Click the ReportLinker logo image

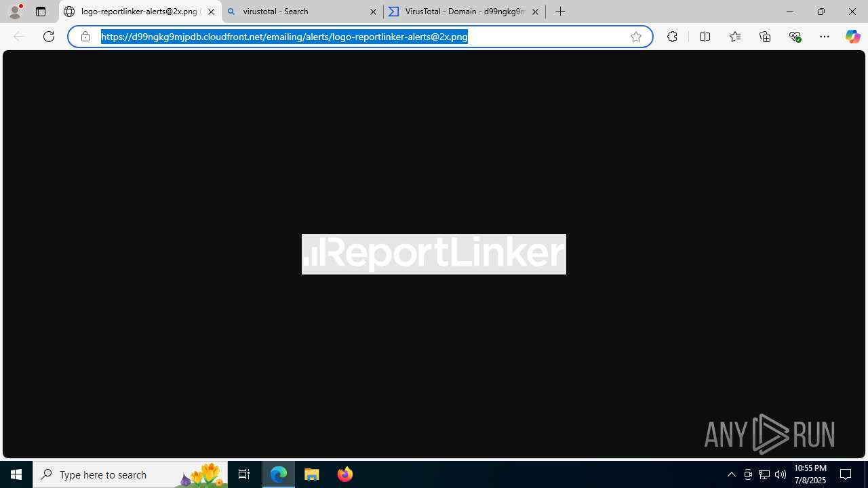(x=434, y=254)
